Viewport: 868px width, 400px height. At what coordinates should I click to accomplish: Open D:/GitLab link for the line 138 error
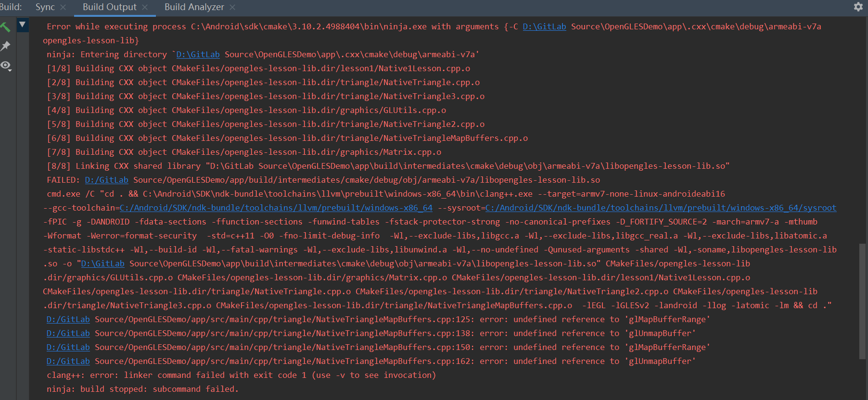coord(68,334)
